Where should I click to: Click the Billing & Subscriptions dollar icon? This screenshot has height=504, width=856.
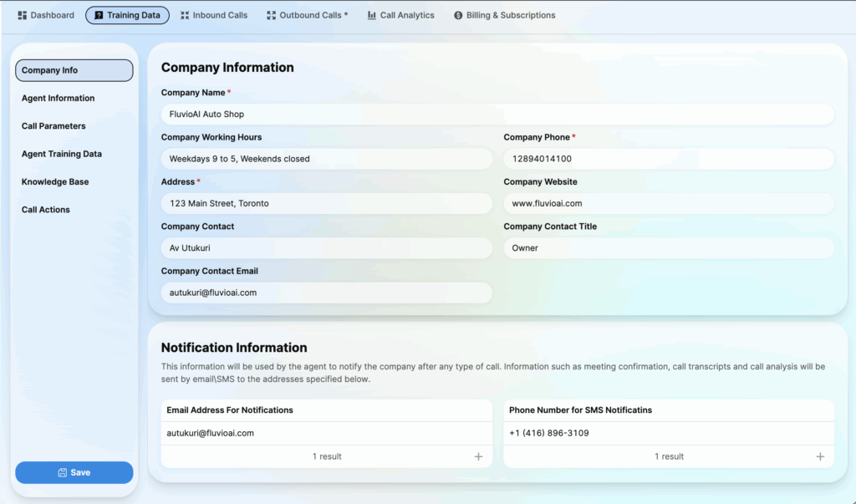pyautogui.click(x=458, y=15)
